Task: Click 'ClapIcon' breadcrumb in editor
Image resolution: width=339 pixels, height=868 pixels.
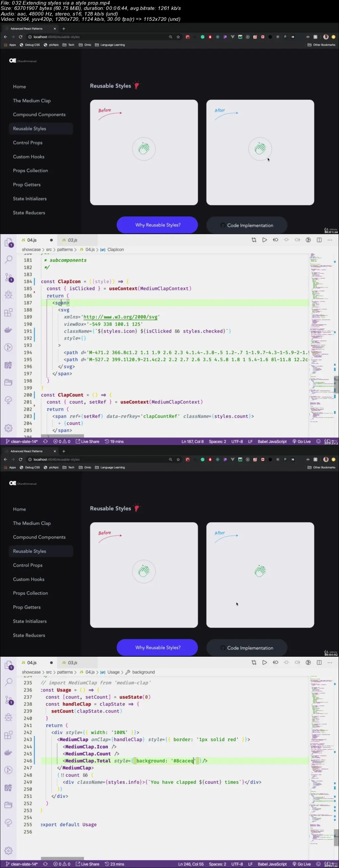Action: tap(112, 249)
